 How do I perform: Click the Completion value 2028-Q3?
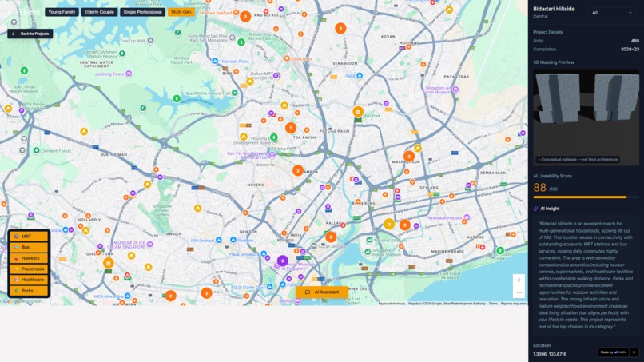(630, 50)
